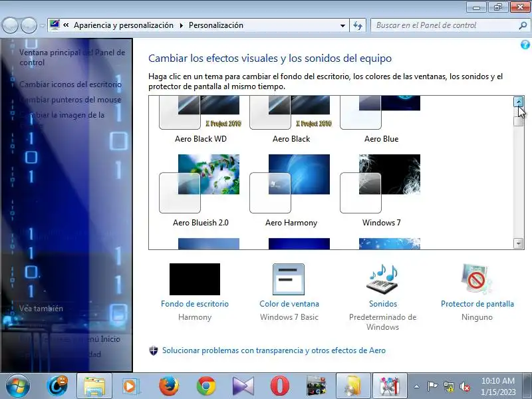
Task: Open Solucionar problemas con transparencia de Aero
Action: click(273, 350)
